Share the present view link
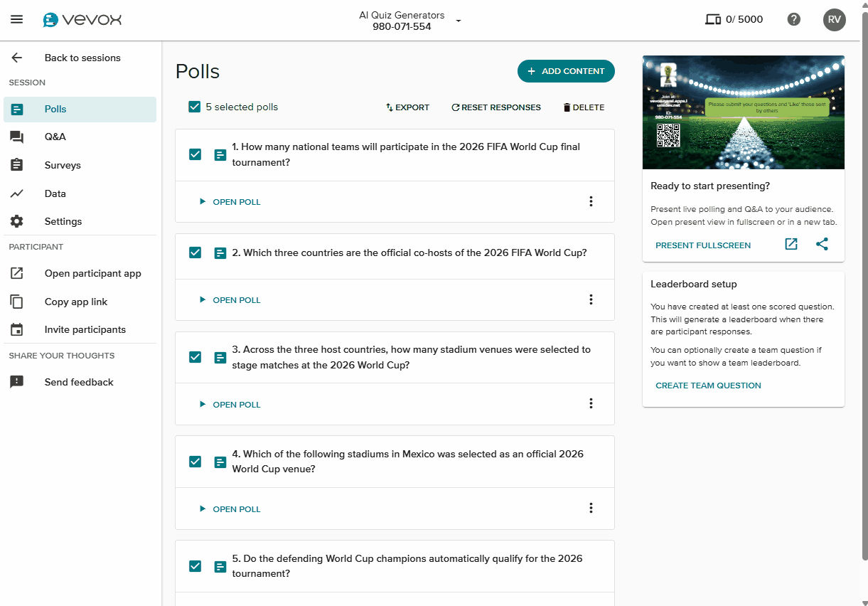This screenshot has width=868, height=606. (823, 244)
